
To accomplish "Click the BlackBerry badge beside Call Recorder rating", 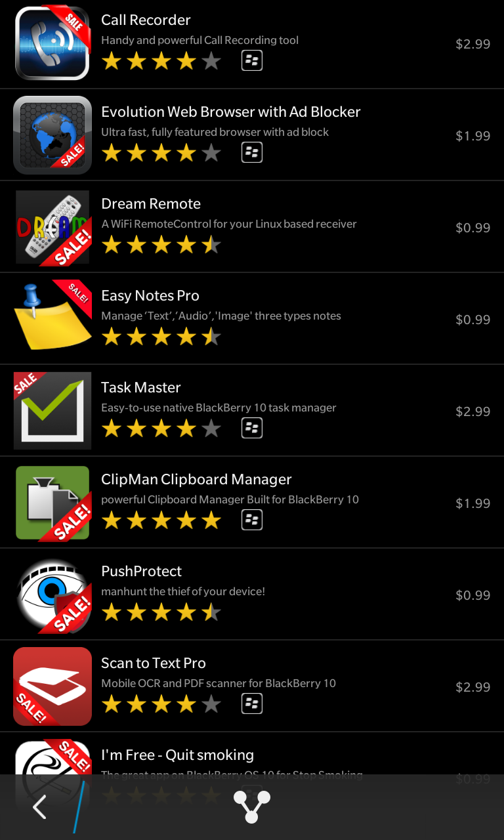I will pos(252,61).
